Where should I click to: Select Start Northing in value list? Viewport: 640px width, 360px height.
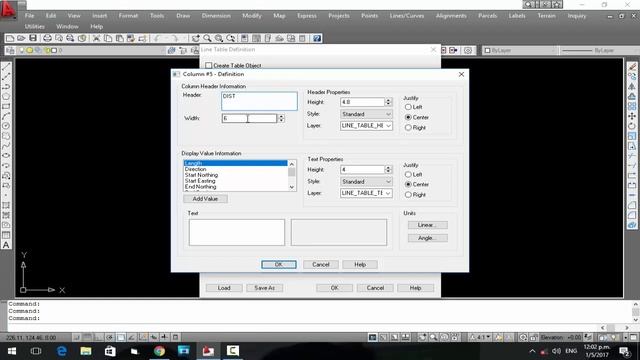pyautogui.click(x=236, y=175)
